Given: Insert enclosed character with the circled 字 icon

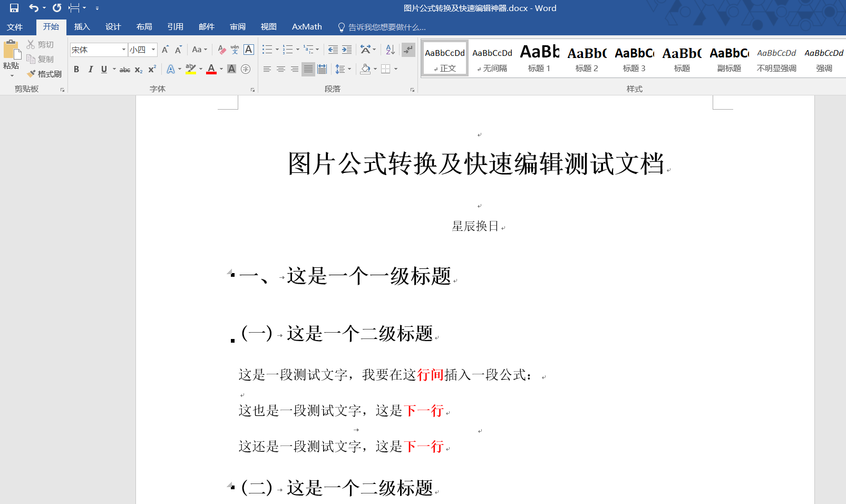Looking at the screenshot, I should coord(246,69).
